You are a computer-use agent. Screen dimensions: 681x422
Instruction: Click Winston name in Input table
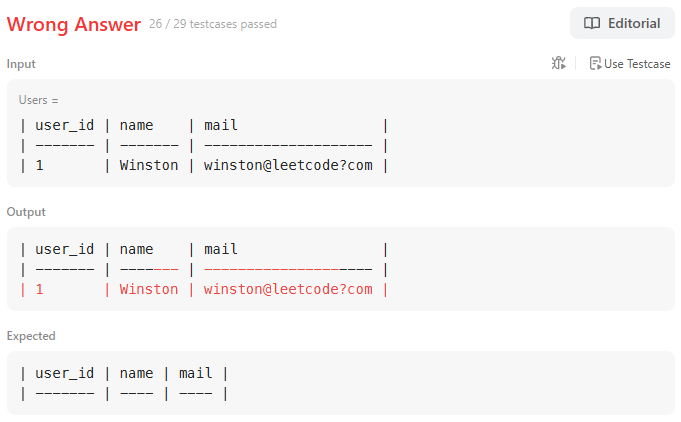point(149,165)
